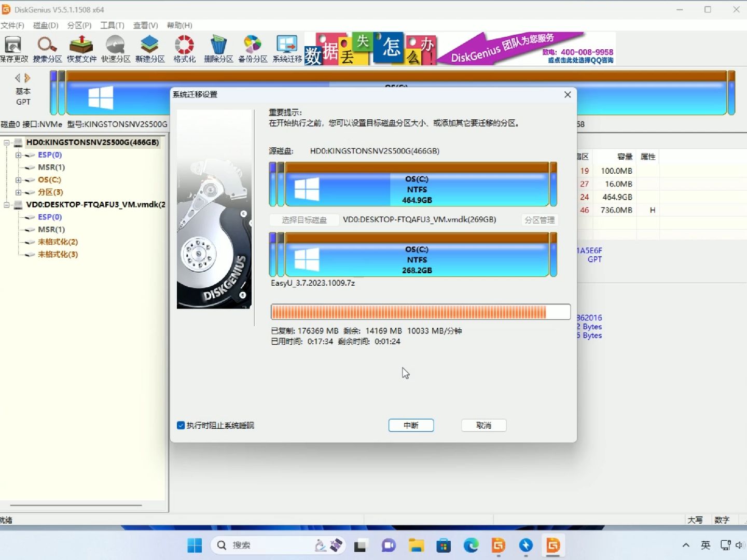Click 464.9GB capacity cell in table
This screenshot has height=560, width=747.
[x=617, y=197]
